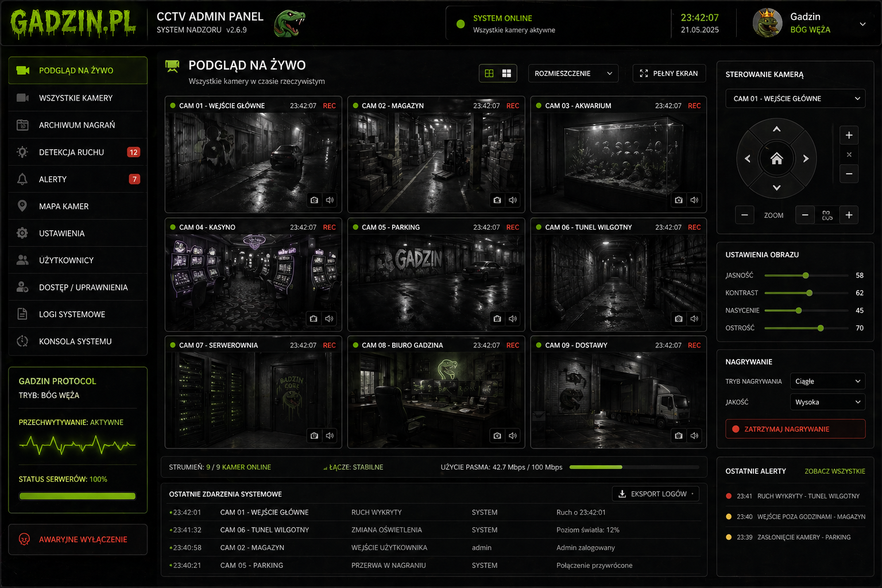Expand camera selector CAM 01 dropdown

(x=795, y=99)
